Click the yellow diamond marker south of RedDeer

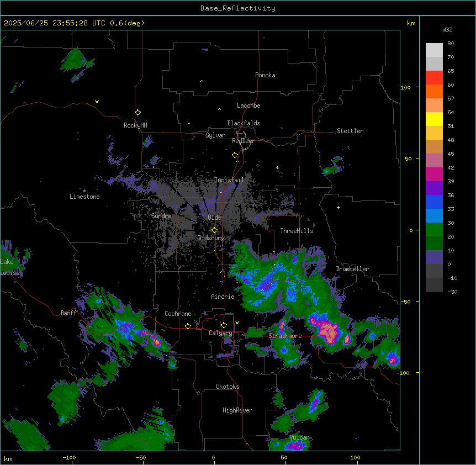[x=235, y=155]
